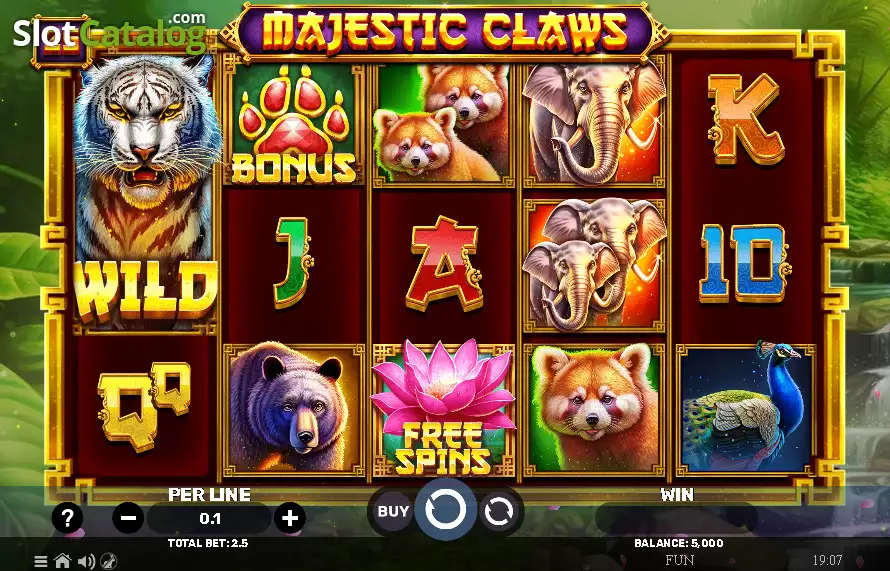Click the lotus FREE SPINS symbol
Viewport: 890px width, 571px height.
(443, 408)
